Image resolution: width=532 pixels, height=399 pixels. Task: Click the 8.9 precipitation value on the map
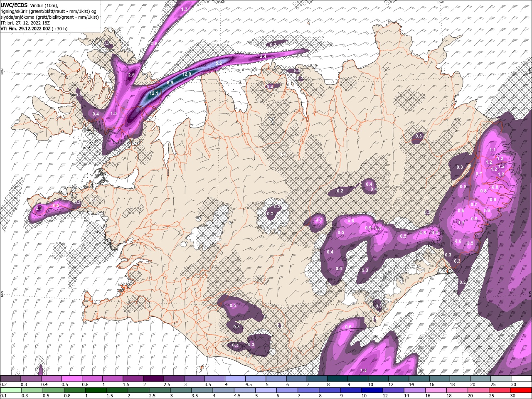pos(170,83)
